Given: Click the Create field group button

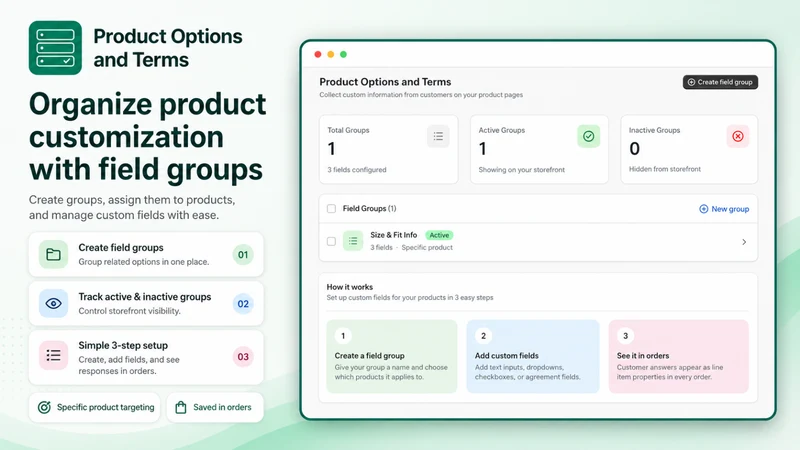Looking at the screenshot, I should [720, 82].
